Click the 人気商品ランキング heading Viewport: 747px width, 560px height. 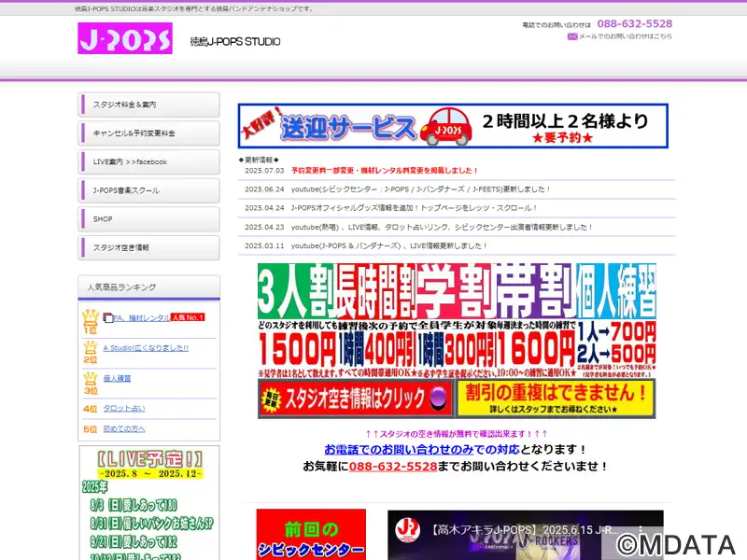point(148,287)
